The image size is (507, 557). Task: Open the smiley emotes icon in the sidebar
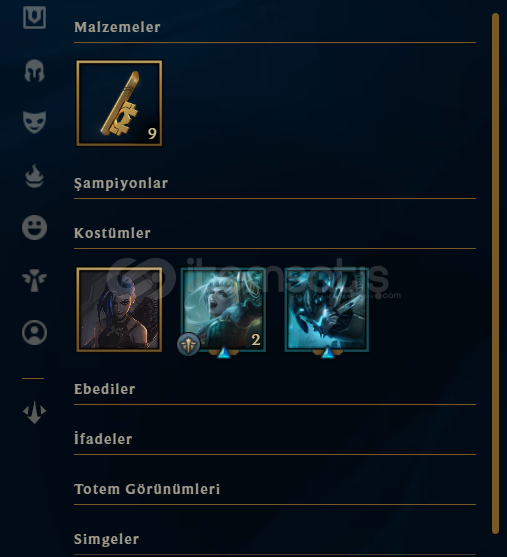pos(34,227)
